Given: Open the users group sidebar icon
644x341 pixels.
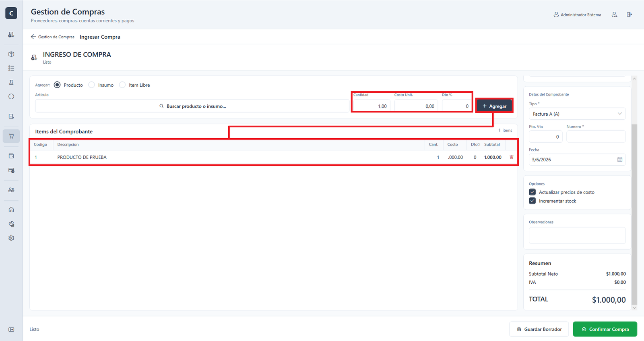Looking at the screenshot, I should (11, 190).
